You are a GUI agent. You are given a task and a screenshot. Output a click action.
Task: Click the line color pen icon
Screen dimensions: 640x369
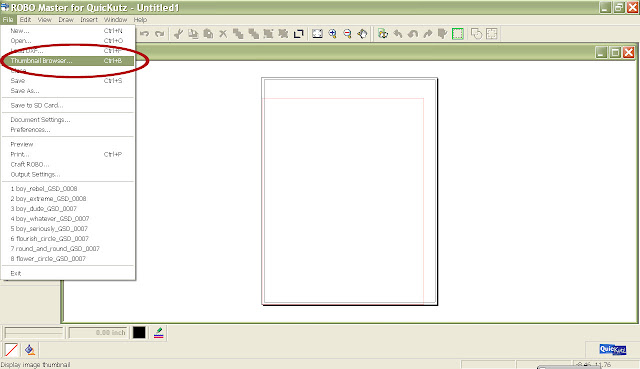point(159,333)
